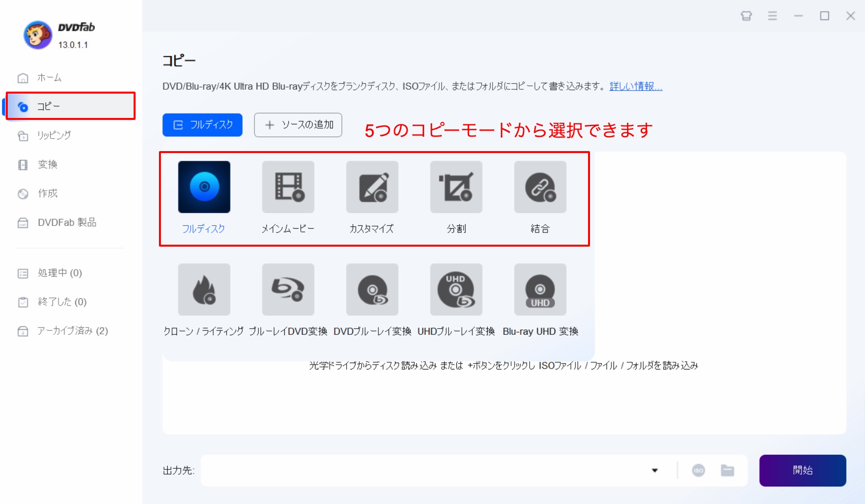
Task: Click version number 13.0.1.1
Action: (73, 45)
